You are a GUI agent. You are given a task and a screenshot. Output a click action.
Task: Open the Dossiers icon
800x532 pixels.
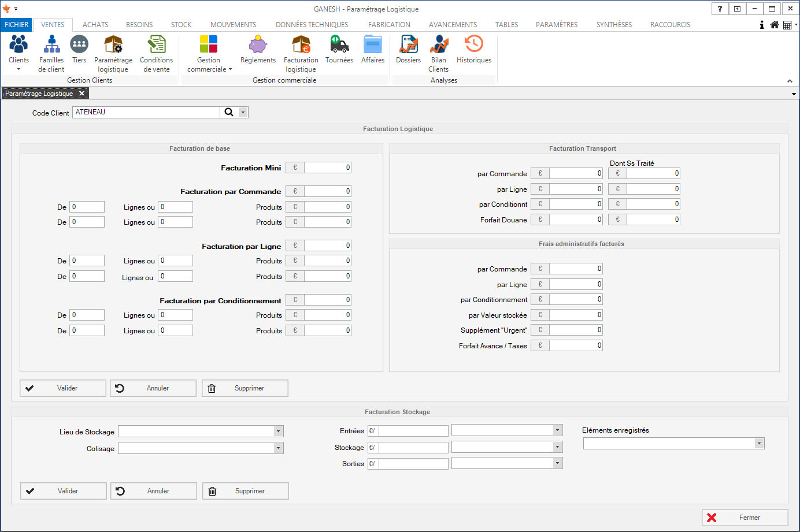pyautogui.click(x=408, y=45)
